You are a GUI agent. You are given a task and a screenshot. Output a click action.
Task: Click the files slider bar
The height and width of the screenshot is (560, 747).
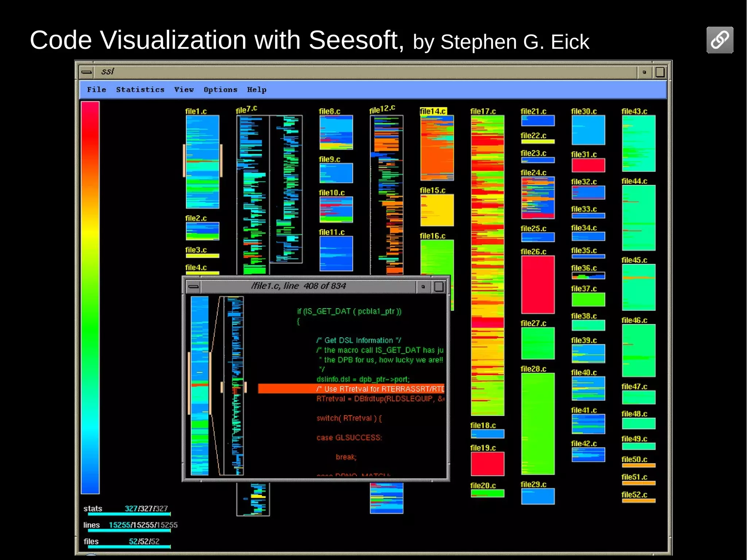pos(129,547)
